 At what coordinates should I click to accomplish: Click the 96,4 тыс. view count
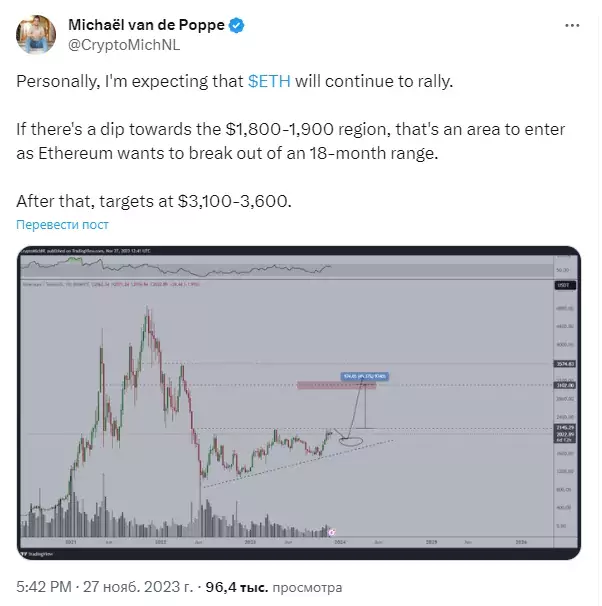coord(236,587)
